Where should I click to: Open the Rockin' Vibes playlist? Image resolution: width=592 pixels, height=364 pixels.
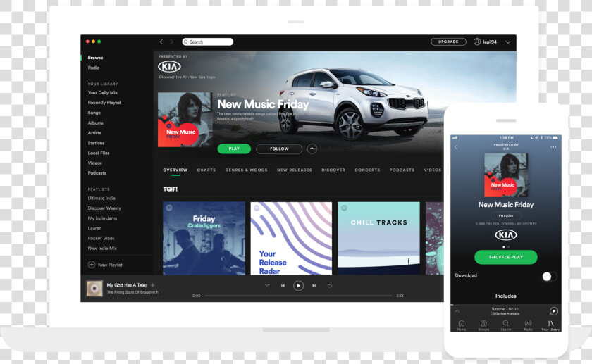101,239
